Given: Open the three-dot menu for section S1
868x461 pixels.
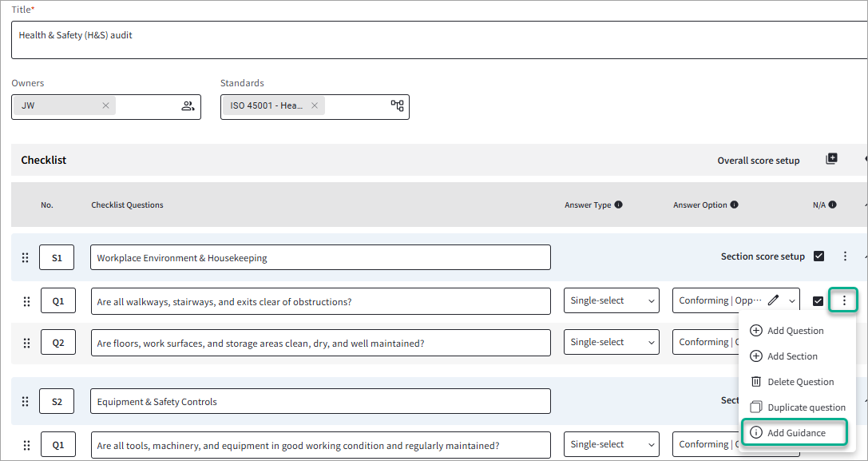Looking at the screenshot, I should (845, 256).
